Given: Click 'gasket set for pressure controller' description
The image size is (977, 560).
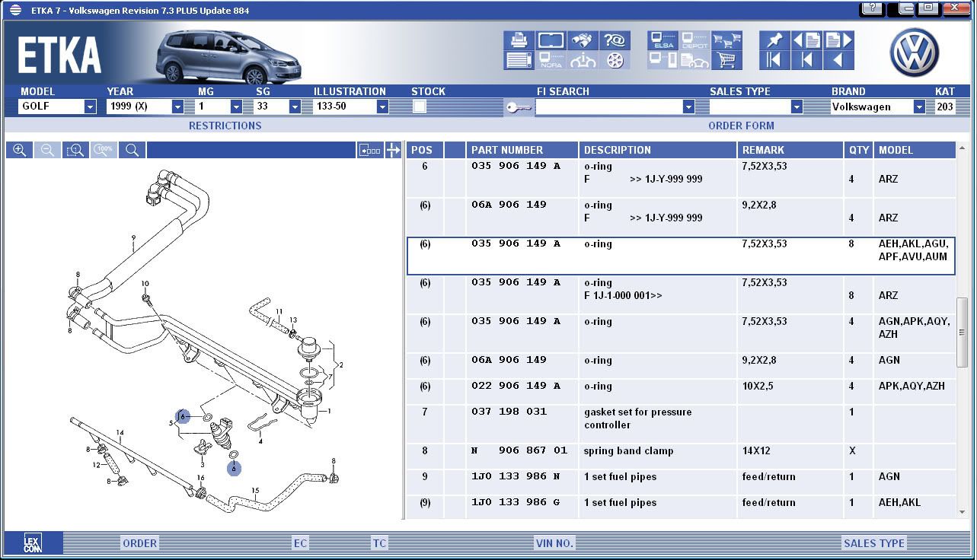Looking at the screenshot, I should (638, 418).
